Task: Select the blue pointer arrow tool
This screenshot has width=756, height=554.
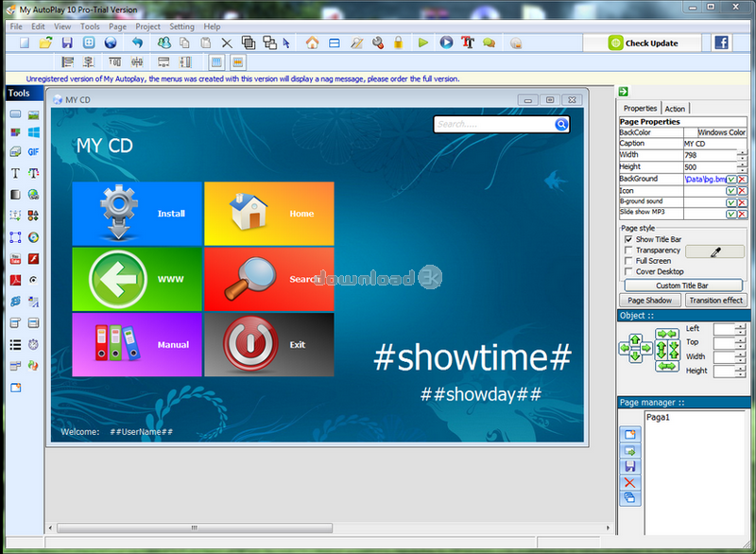Action: point(287,43)
